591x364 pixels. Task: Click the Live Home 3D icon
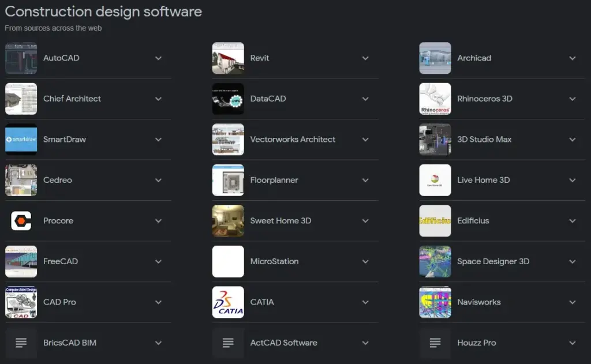(x=435, y=180)
